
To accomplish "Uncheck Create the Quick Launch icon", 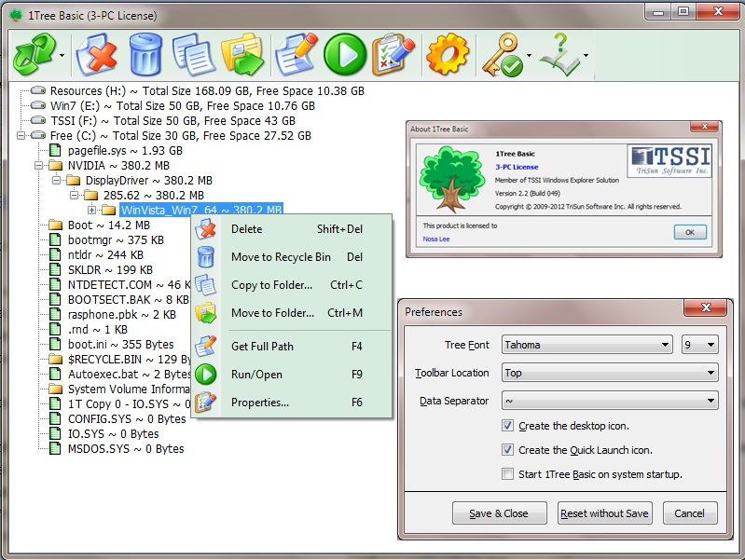I will (x=508, y=450).
